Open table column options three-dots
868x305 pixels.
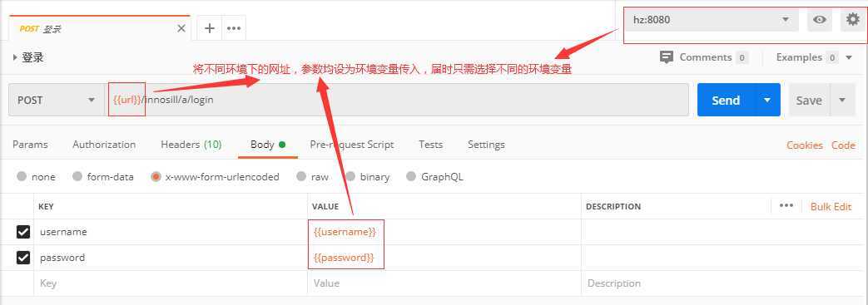pos(786,205)
